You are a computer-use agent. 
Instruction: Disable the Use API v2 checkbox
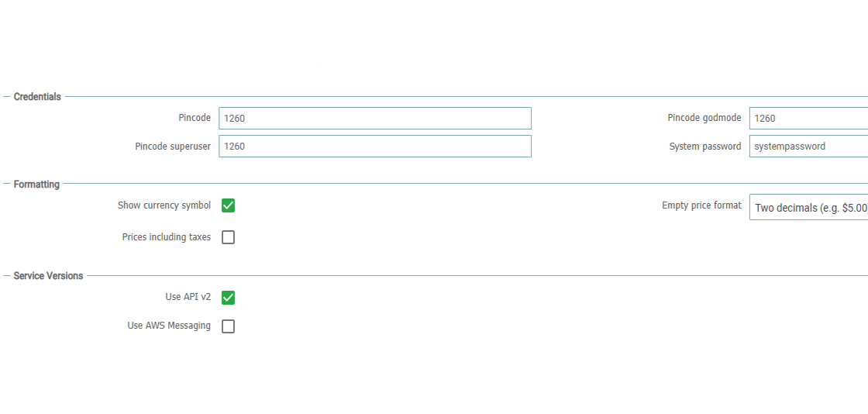228,298
